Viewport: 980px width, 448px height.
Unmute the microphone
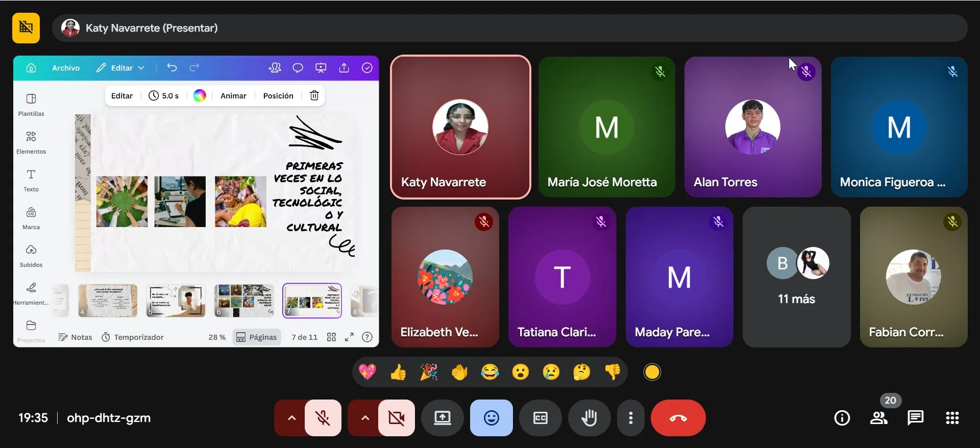pyautogui.click(x=323, y=418)
